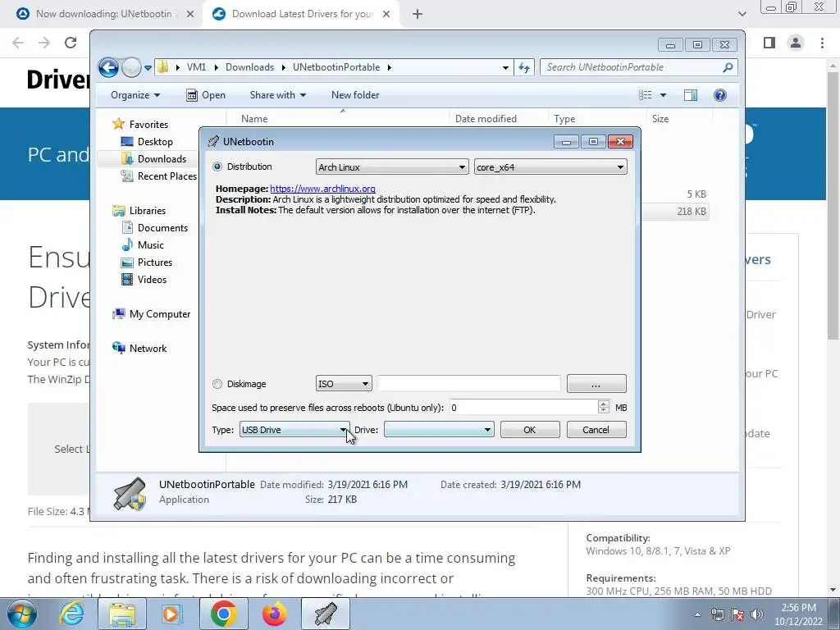The image size is (840, 630).
Task: Increase persistence space with the up stepper
Action: point(604,404)
